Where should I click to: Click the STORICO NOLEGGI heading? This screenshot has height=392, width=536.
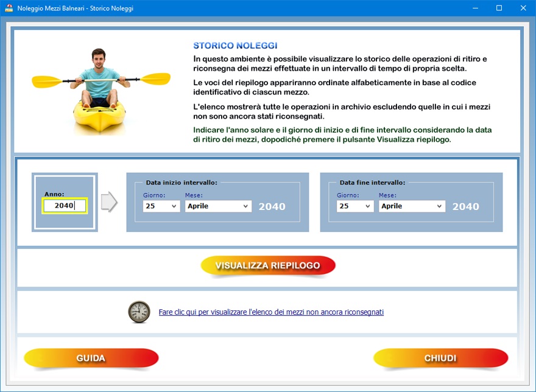coord(235,46)
